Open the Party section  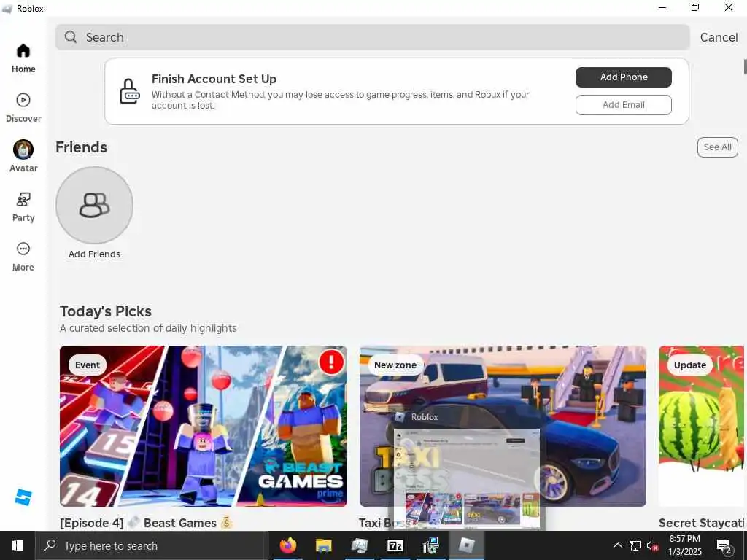23,207
